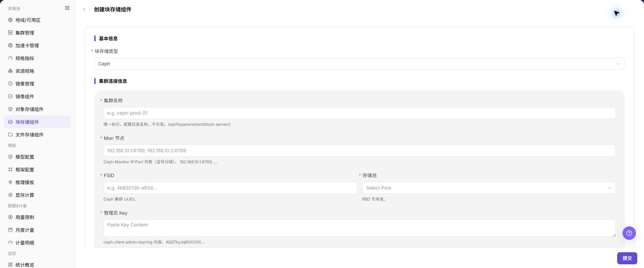Focus the Mon 节点 input field
This screenshot has width=644, height=268.
click(360, 151)
